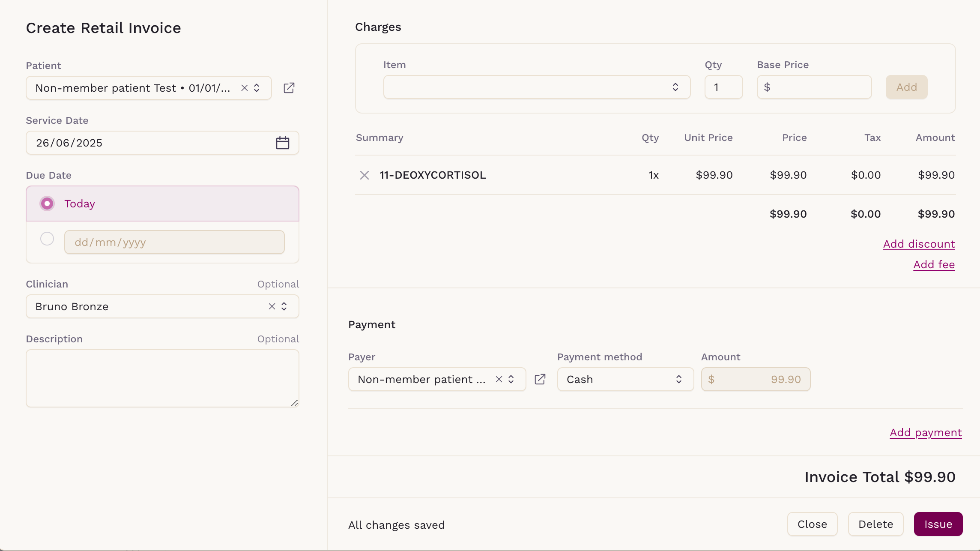This screenshot has height=551, width=980.
Task: Expand the Clinician selector chevrons
Action: pyautogui.click(x=284, y=306)
